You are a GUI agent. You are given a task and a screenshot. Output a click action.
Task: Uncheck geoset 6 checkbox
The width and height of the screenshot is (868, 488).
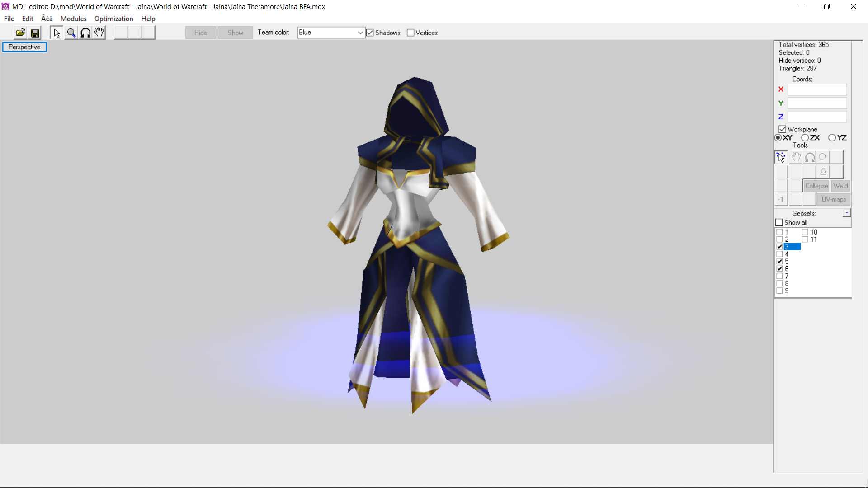779,269
